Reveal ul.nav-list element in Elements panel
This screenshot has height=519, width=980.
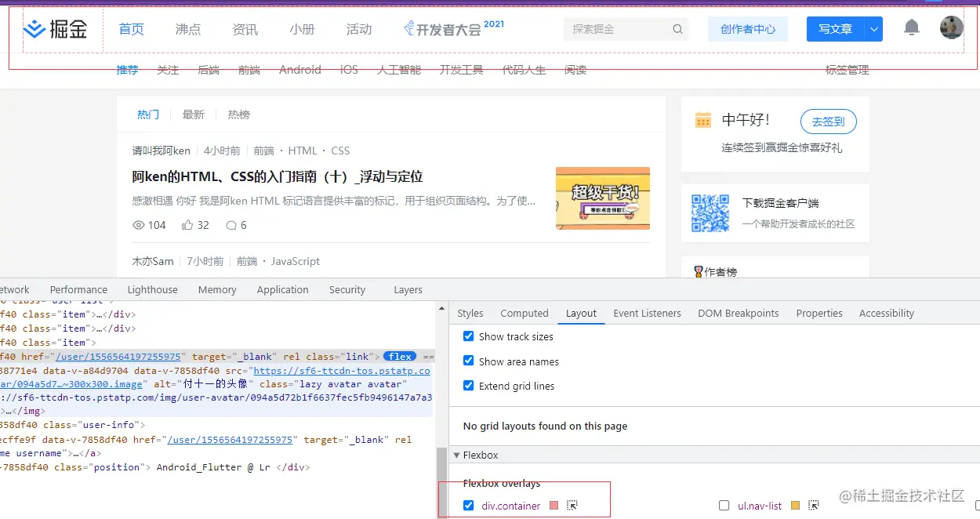point(814,506)
